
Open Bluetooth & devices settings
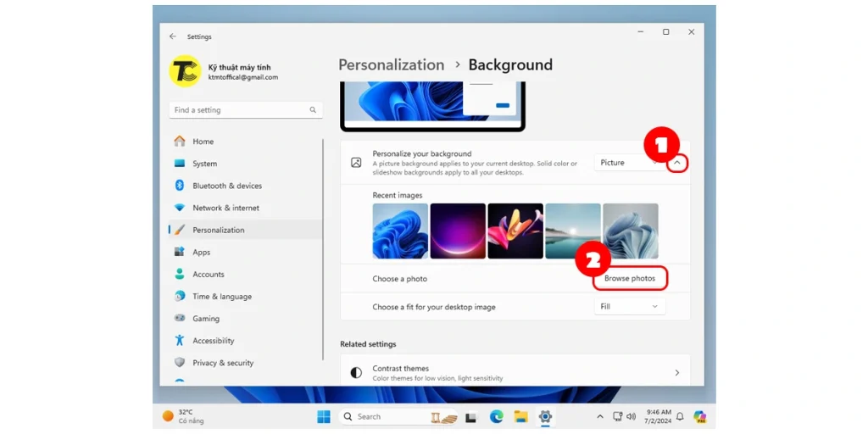(x=226, y=186)
